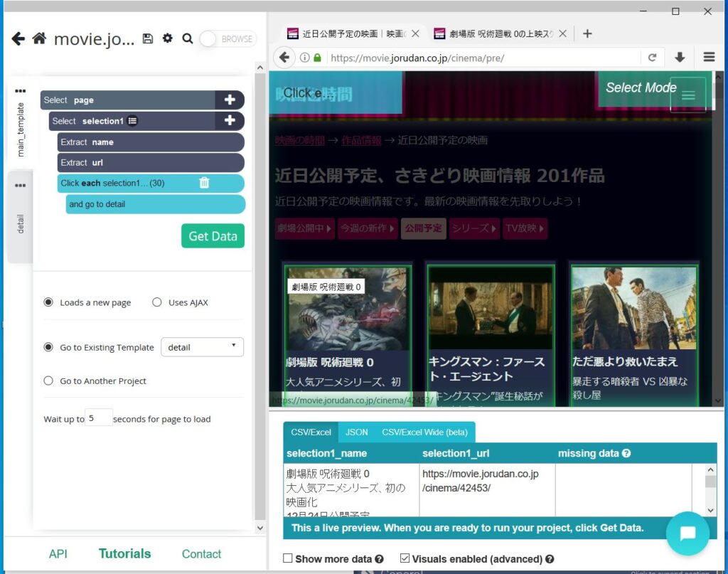Screen dimensions: 728x574
Task: Add command with plus on Select page
Action: (x=230, y=100)
